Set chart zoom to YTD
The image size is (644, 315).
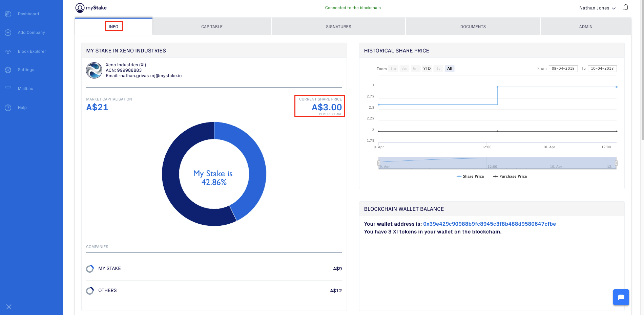click(x=427, y=68)
